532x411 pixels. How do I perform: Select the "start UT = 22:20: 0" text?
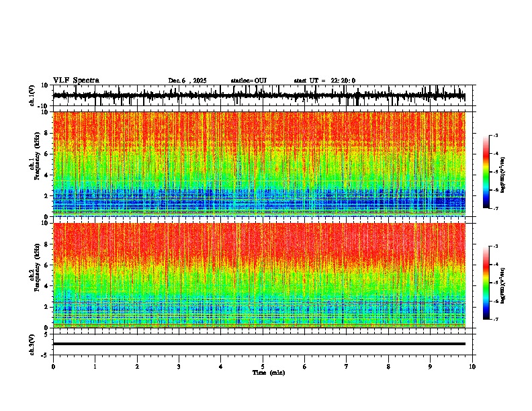(324, 81)
